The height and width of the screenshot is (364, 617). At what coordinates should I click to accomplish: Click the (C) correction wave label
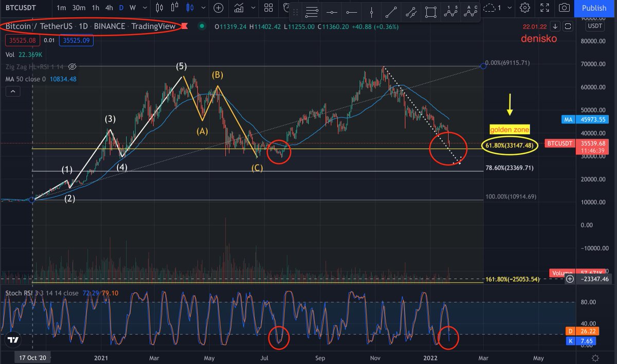[257, 168]
